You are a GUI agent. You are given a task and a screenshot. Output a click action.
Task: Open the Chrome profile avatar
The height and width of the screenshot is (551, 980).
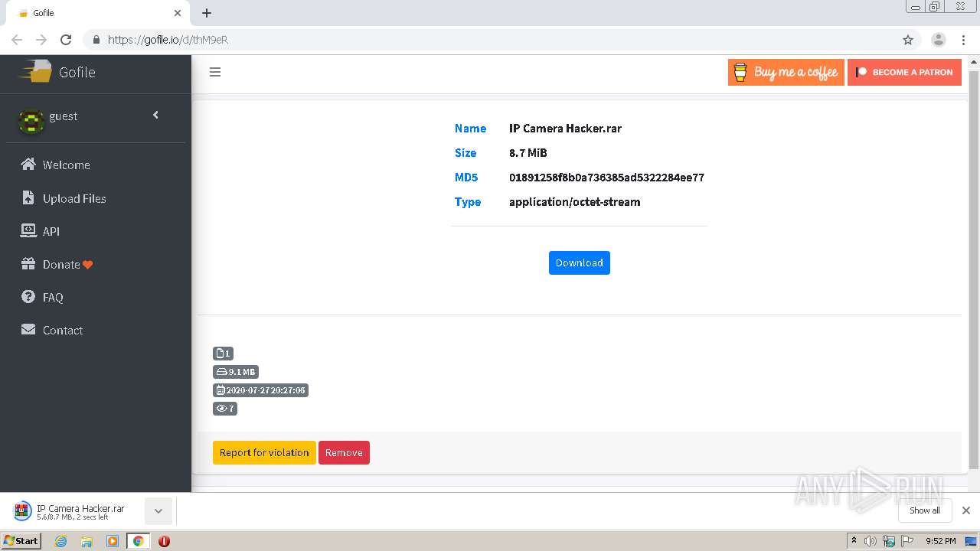pyautogui.click(x=939, y=40)
